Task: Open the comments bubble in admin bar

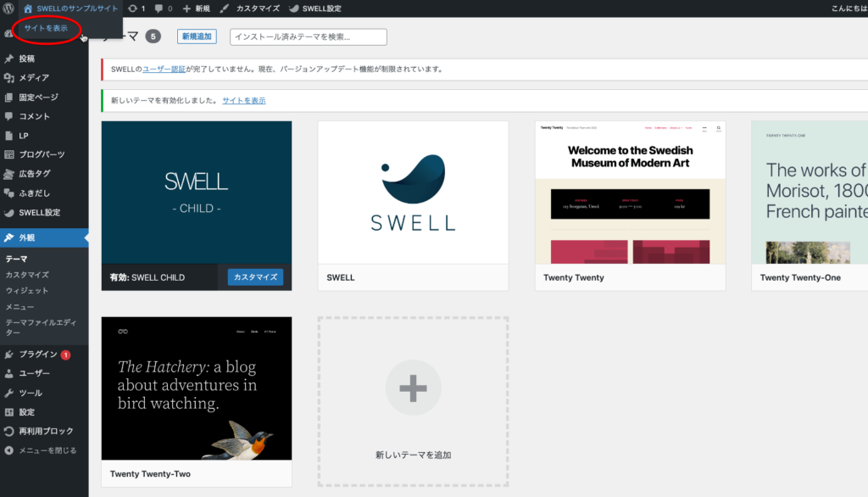Action: [159, 8]
